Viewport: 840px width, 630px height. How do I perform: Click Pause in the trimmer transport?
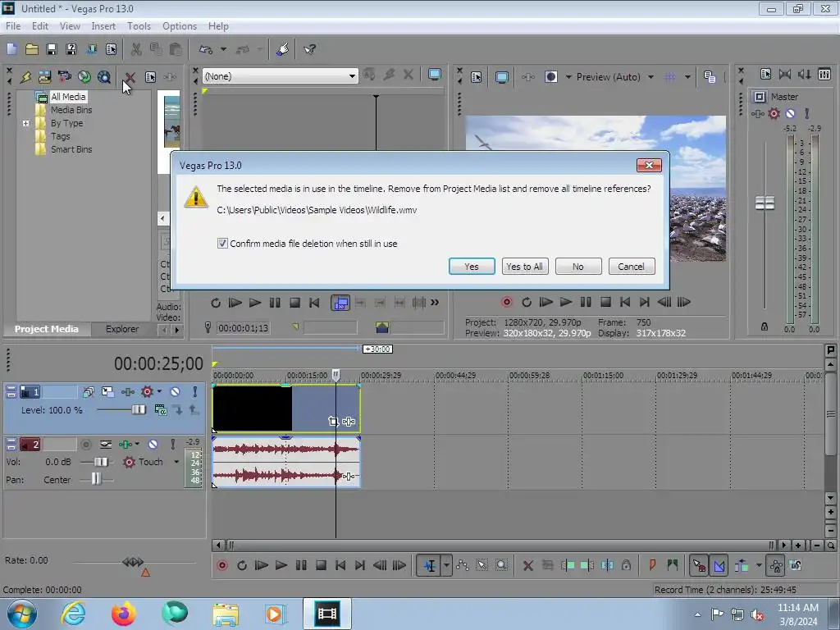(275, 303)
